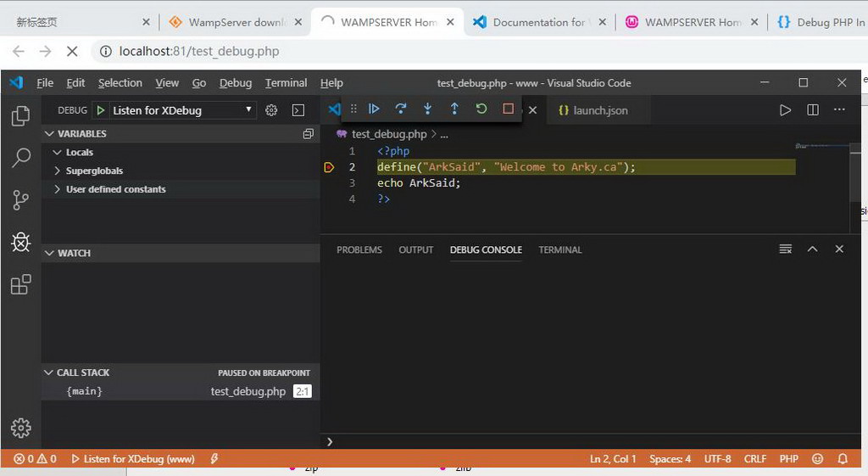The height and width of the screenshot is (476, 868).
Task: Open the Selection menu
Action: tap(120, 82)
